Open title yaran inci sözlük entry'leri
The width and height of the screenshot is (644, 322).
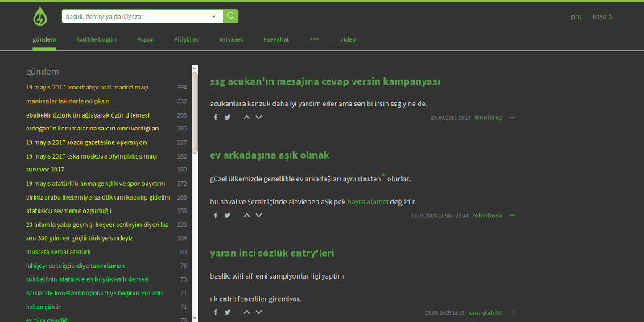pyautogui.click(x=272, y=253)
